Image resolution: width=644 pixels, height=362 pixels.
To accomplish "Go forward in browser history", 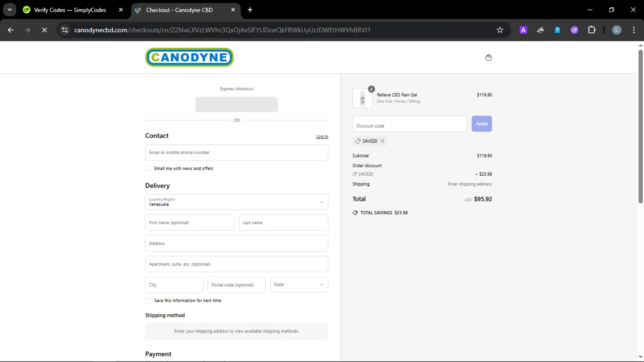I will 27,30.
